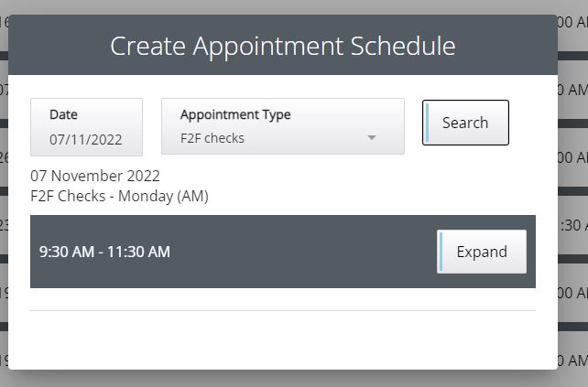Screen dimensions: 588x387
Task: Expand the 9:30 AM - 11:30 AM slot
Action: [482, 252]
